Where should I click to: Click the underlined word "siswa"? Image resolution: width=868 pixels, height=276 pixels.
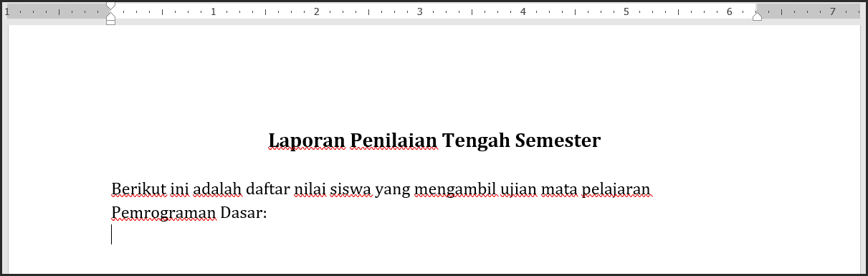tap(351, 189)
